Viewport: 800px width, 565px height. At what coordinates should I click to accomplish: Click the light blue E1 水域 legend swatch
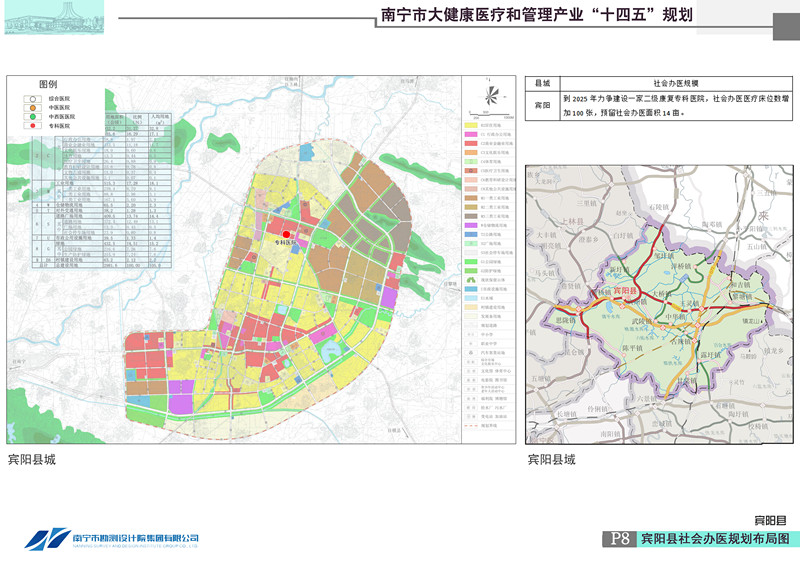(470, 298)
